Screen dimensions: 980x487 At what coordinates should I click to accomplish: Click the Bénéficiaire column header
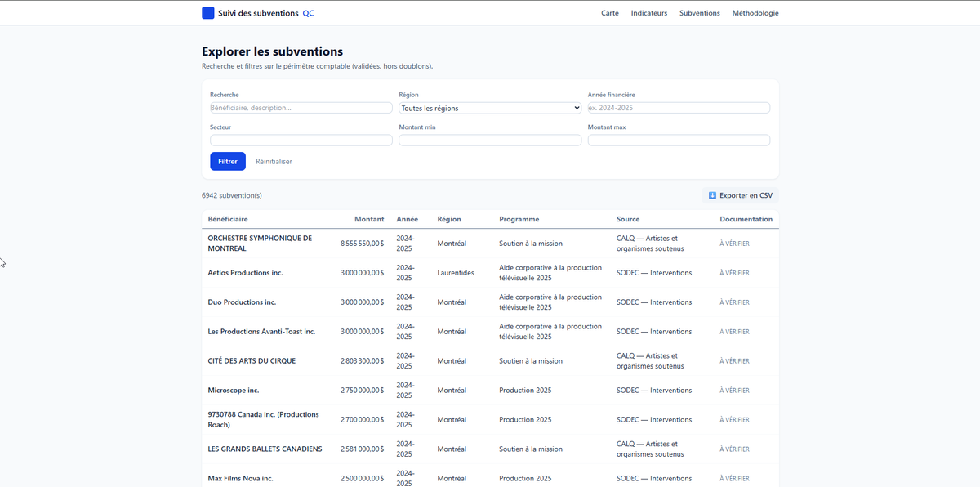pos(228,219)
